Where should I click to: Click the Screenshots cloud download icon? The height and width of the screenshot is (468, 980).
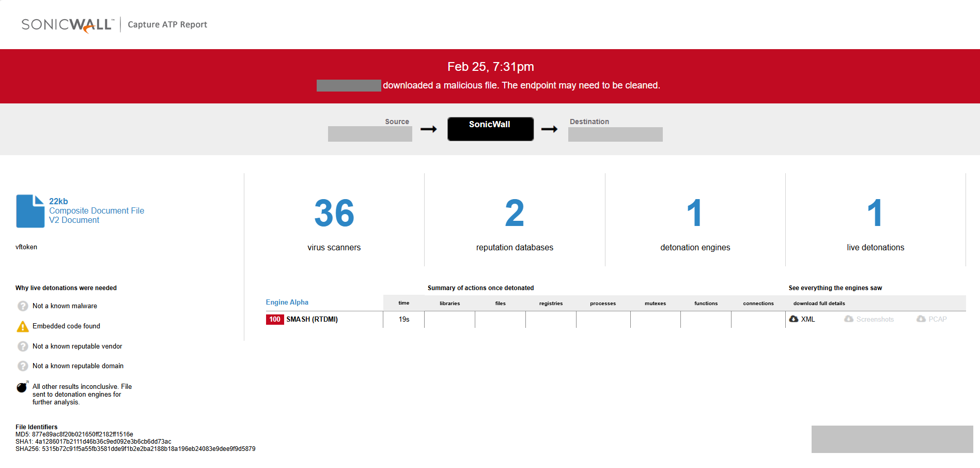[849, 319]
